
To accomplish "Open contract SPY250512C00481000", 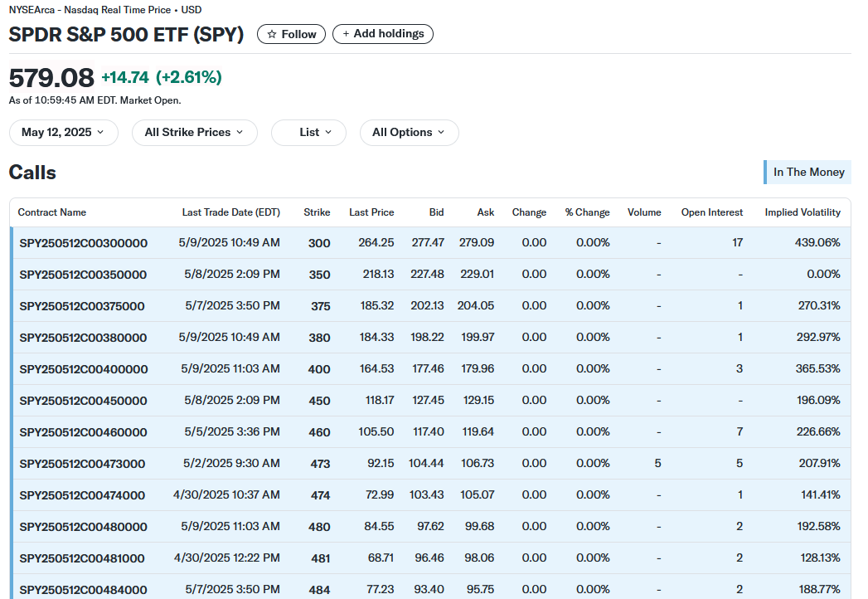I will (82, 558).
